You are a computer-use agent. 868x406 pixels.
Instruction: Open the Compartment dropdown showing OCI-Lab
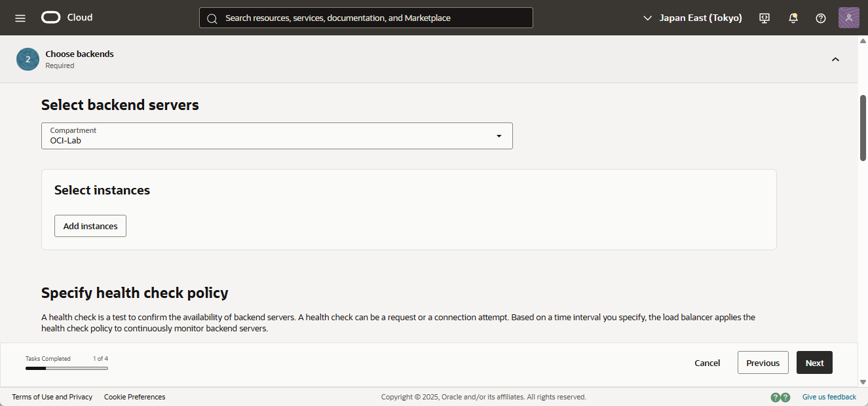coord(276,136)
